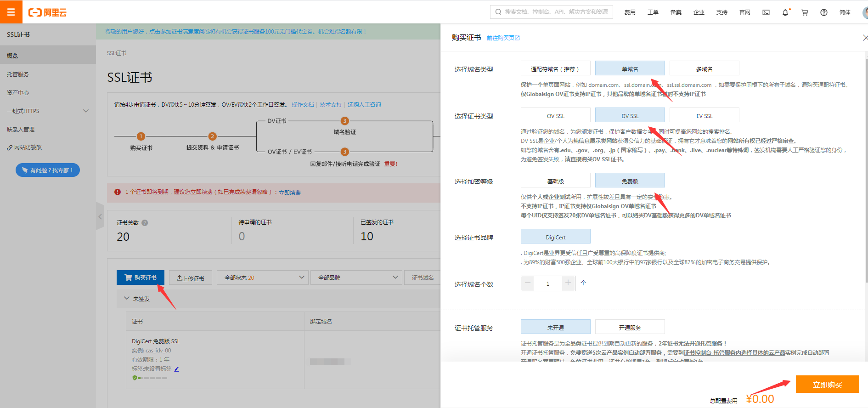
Task: Select 概览 in the sidebar
Action: click(48, 56)
